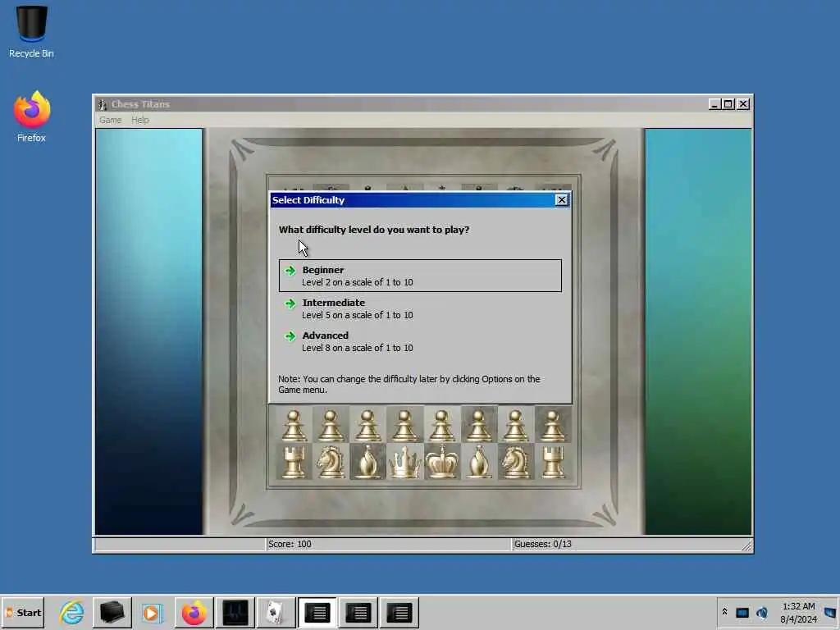Viewport: 840px width, 630px height.
Task: Click the green arrow next to Beginner
Action: pos(290,270)
